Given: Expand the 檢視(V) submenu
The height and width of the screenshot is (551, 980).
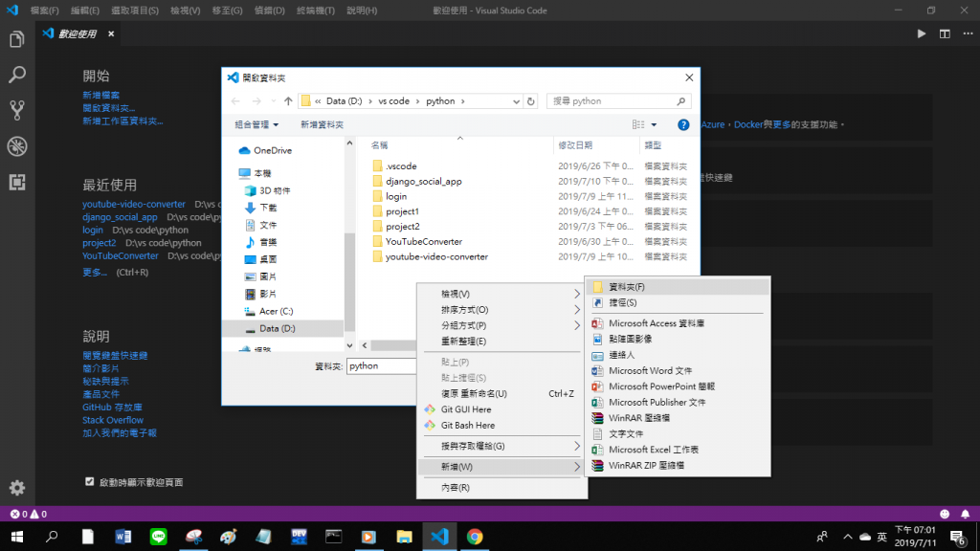Looking at the screenshot, I should 501,294.
